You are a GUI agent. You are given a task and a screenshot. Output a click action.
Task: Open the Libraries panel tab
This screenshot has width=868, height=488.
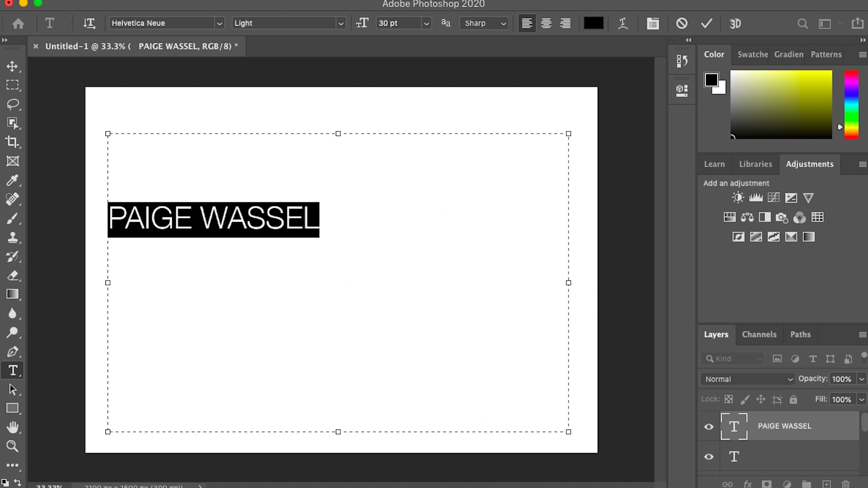click(755, 164)
